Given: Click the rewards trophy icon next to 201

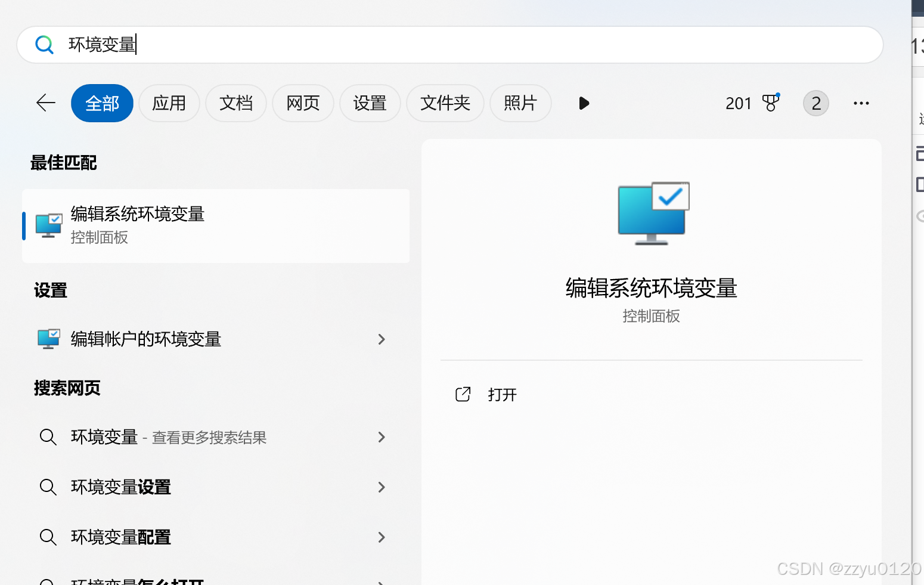Looking at the screenshot, I should pyautogui.click(x=771, y=103).
